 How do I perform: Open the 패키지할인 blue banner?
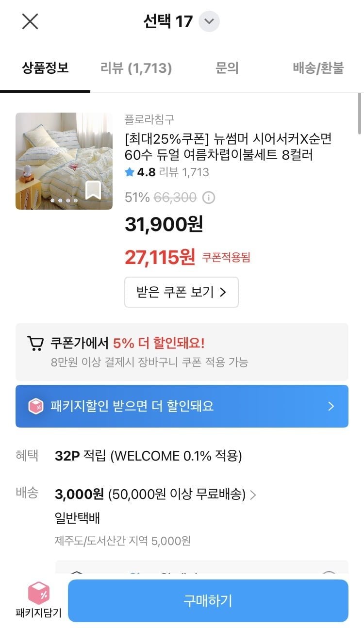[x=182, y=406]
